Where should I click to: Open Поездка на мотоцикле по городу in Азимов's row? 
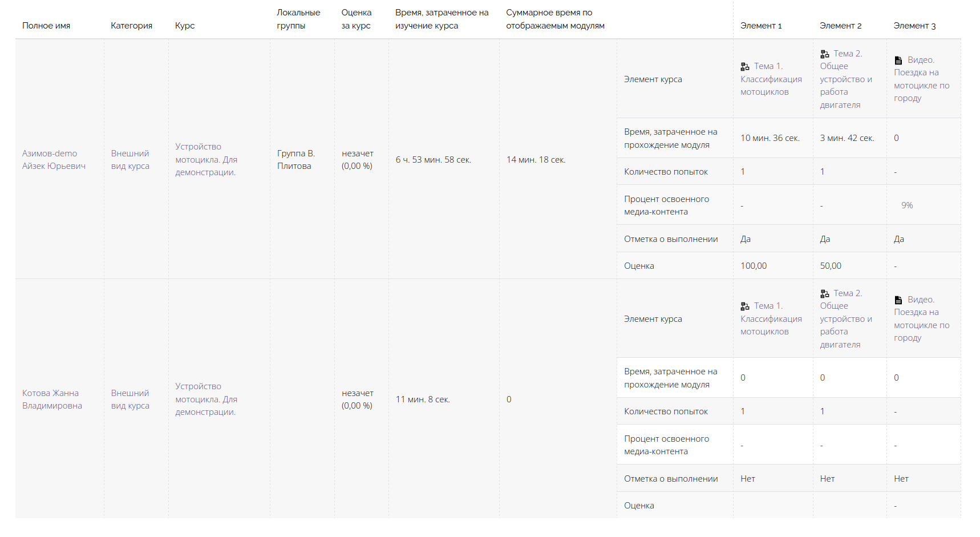tap(921, 86)
